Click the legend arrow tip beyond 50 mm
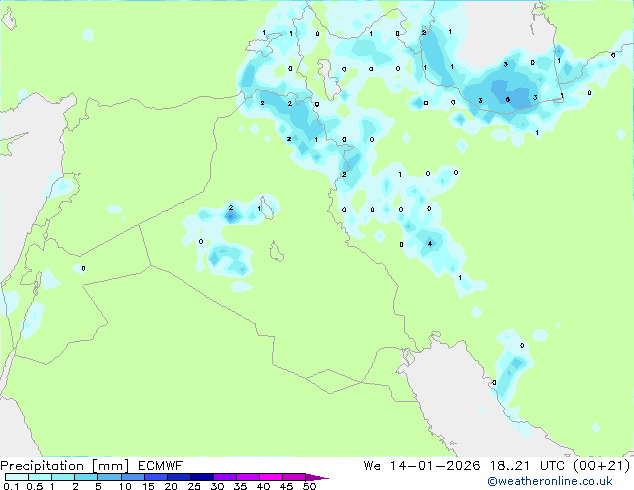The height and width of the screenshot is (490, 634). (317, 477)
